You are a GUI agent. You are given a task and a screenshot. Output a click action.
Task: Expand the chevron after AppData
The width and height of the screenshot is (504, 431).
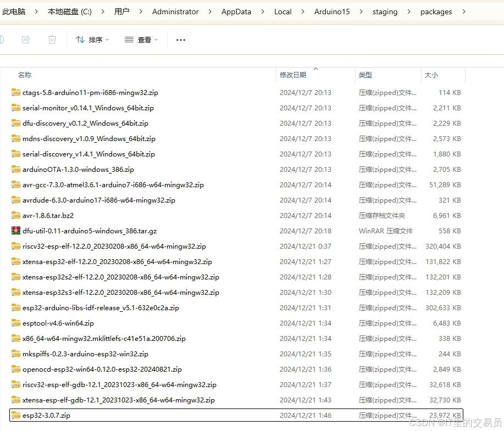pyautogui.click(x=263, y=12)
